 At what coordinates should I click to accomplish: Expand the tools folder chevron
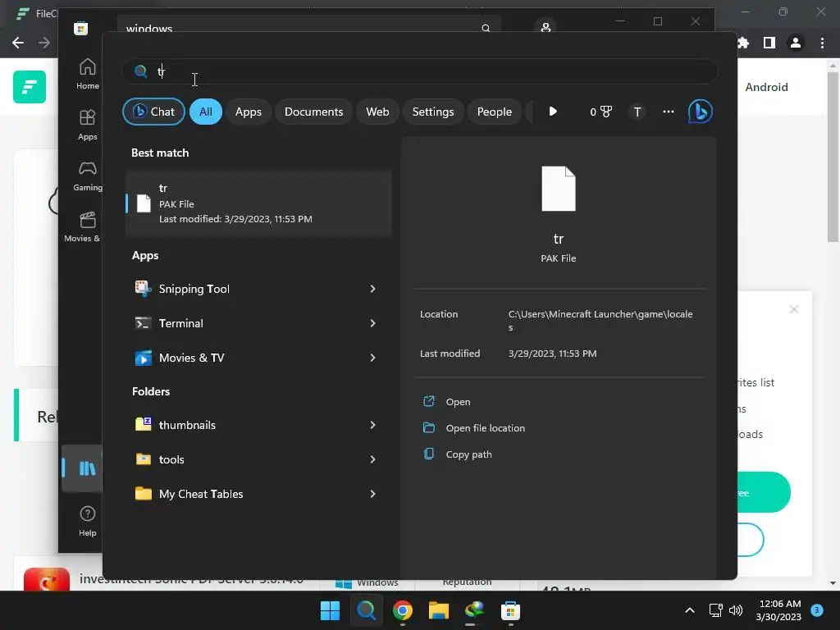coord(372,459)
